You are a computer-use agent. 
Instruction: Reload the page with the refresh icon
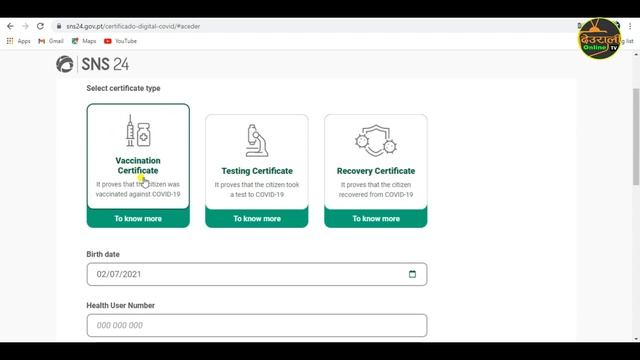40,26
